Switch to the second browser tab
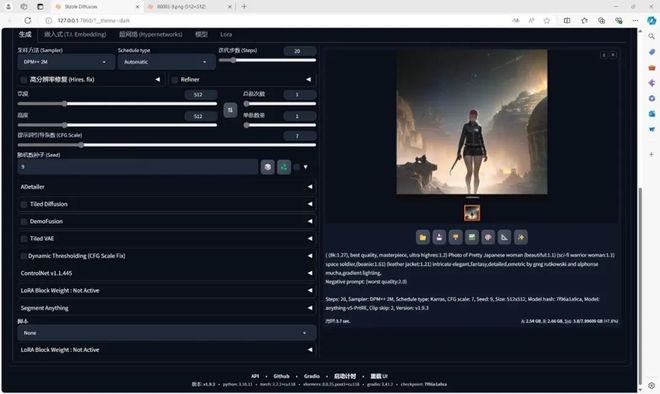This screenshot has width=660, height=394. point(189,7)
